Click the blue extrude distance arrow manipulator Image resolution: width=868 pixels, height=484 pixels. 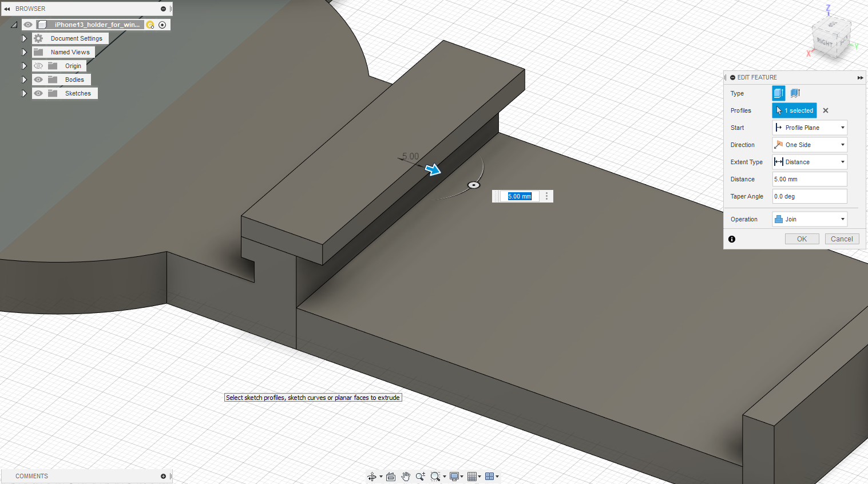coord(433,169)
